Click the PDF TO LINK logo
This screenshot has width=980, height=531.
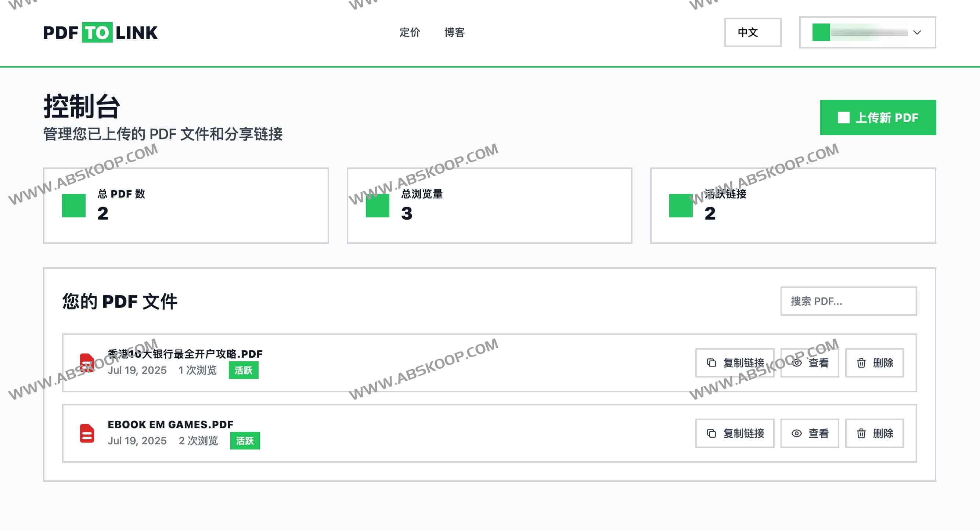[x=100, y=33]
